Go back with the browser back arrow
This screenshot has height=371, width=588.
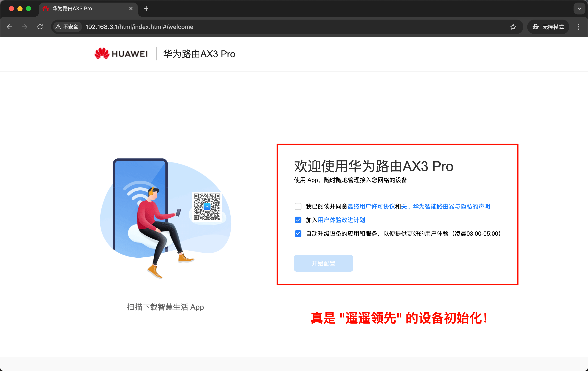10,27
